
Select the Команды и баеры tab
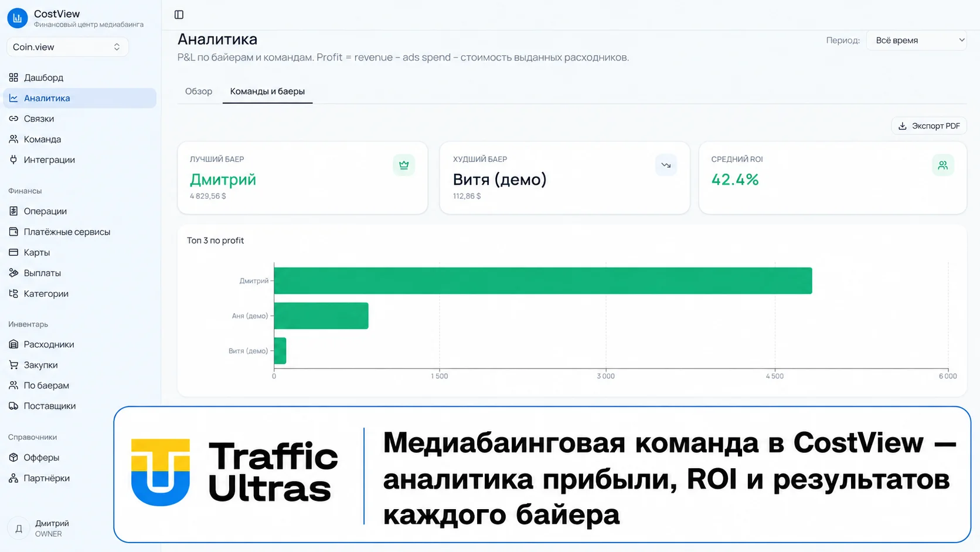point(267,92)
